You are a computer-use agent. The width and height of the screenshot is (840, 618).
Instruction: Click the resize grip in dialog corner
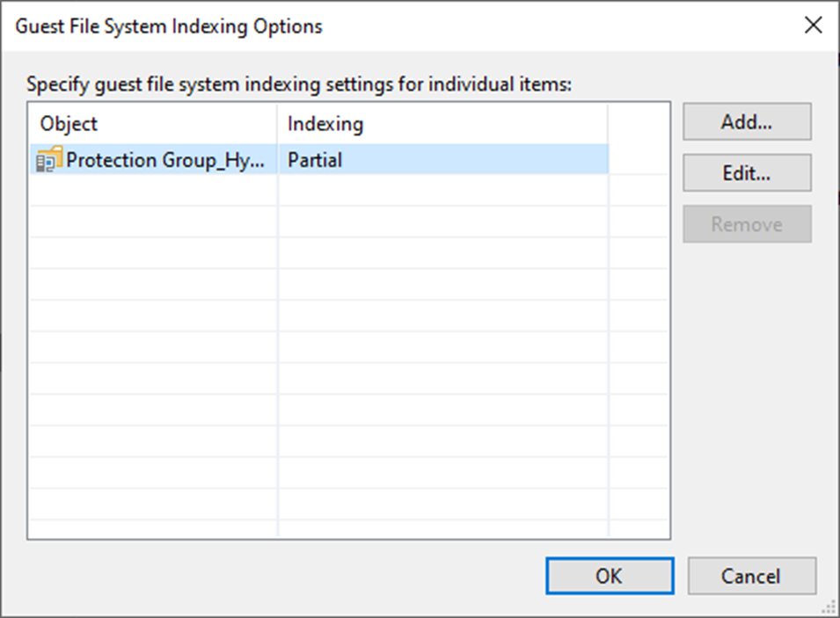click(829, 608)
